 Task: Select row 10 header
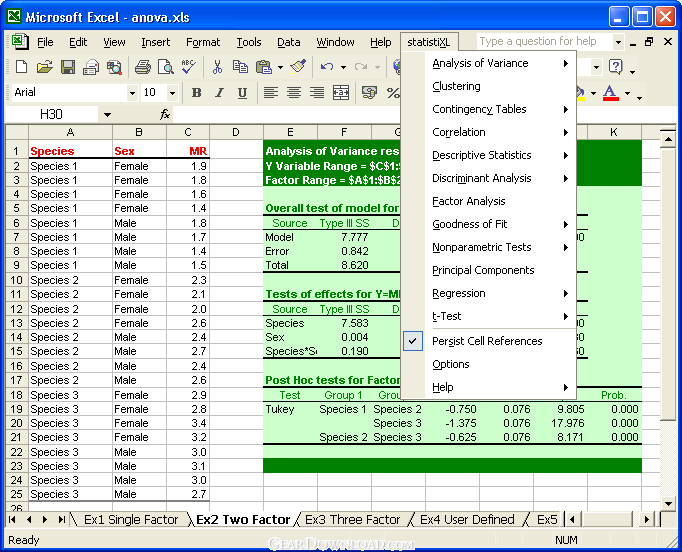17,280
